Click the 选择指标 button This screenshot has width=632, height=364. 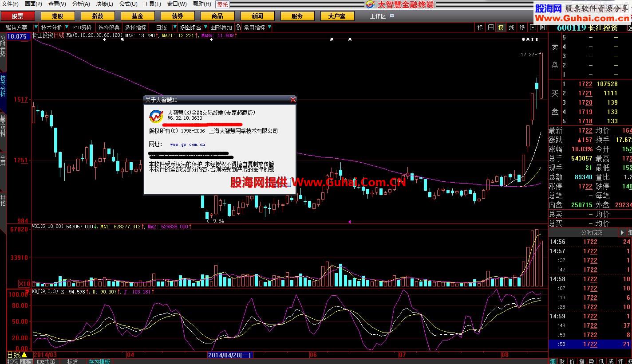tap(136, 27)
